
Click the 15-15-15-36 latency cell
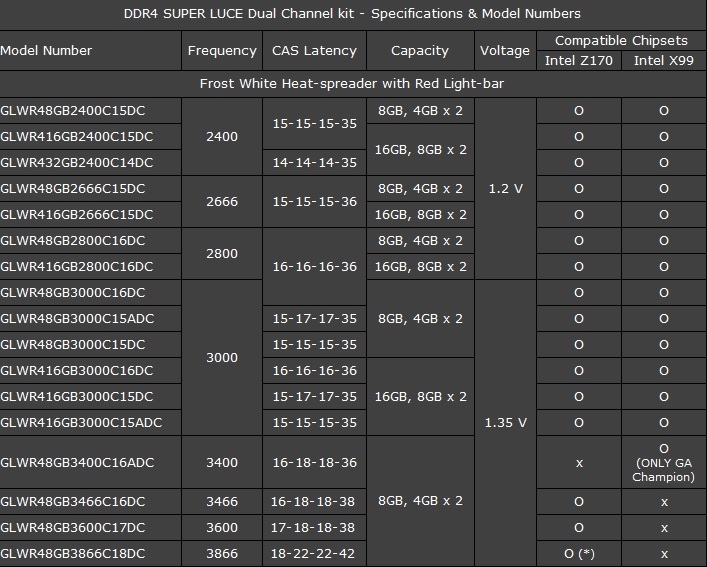[315, 201]
